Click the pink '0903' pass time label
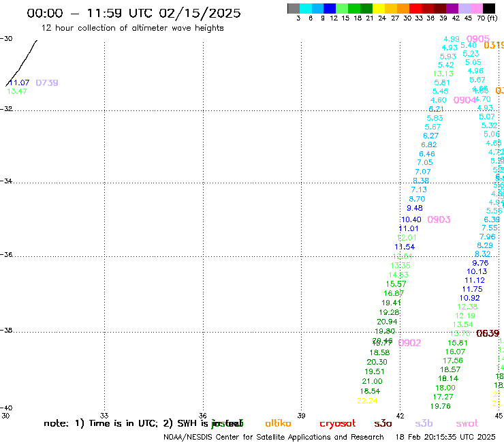The height and width of the screenshot is (443, 504). 439,219
